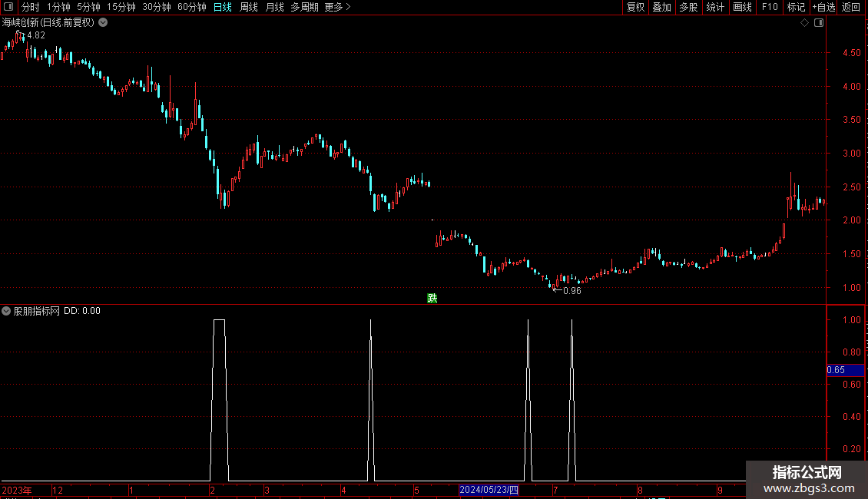Select the 5分钟 period
Viewport: 868px width, 499px height.
[88, 7]
